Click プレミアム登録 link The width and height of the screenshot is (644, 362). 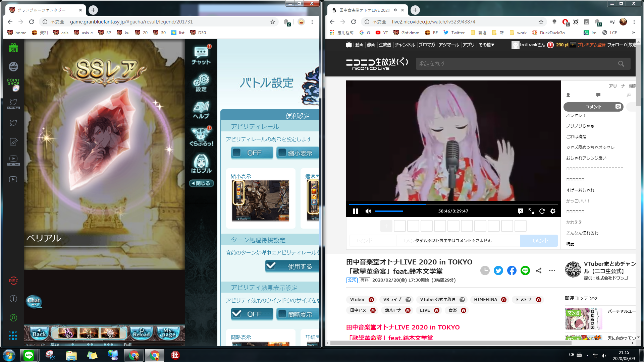592,45
